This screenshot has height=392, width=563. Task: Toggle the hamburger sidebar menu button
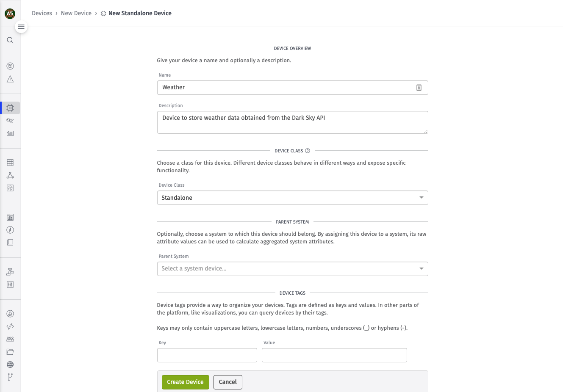tap(21, 27)
